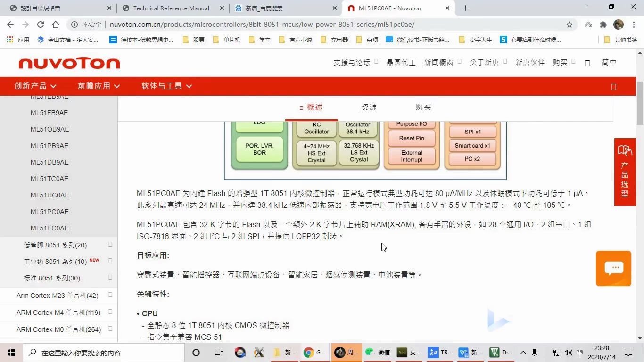Open the Windows Start menu
The image size is (644, 362).
click(x=11, y=353)
